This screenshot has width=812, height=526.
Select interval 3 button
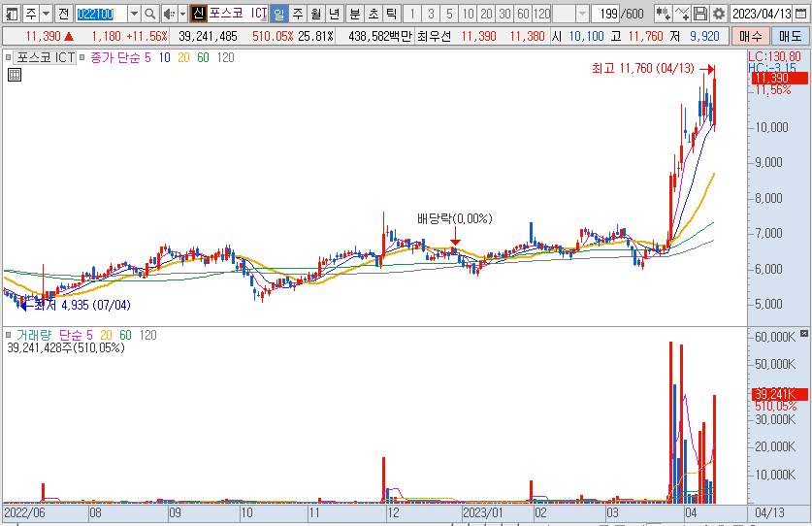(431, 14)
